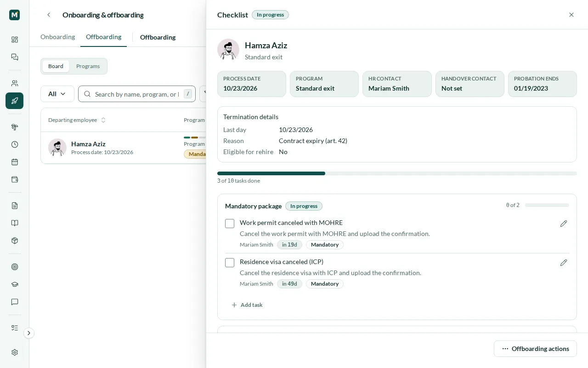Open the target goals icon in sidebar
Image resolution: width=588 pixels, height=368 pixels.
coord(15,267)
